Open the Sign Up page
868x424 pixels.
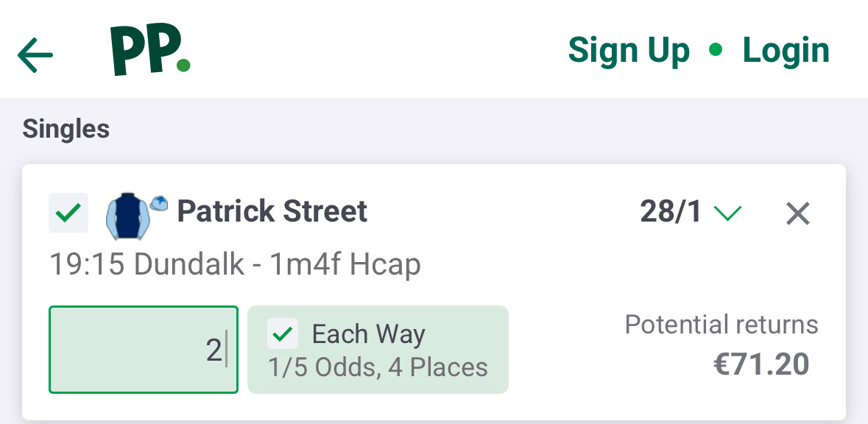click(x=629, y=51)
